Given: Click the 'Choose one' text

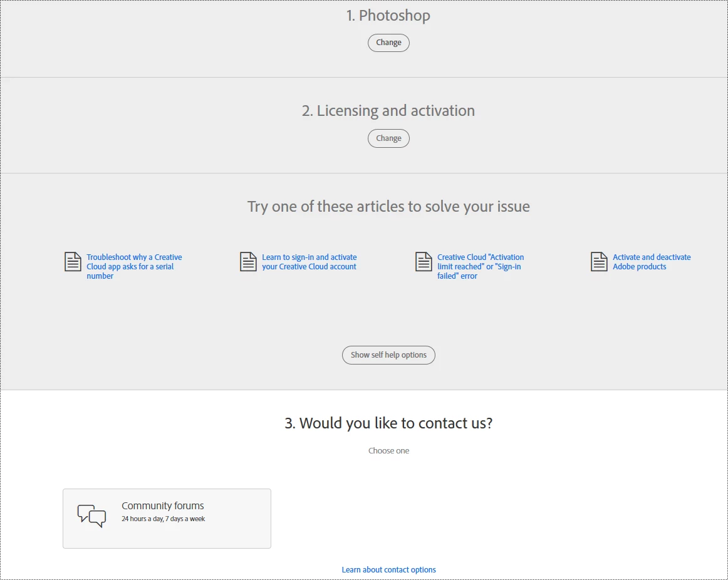Looking at the screenshot, I should [x=388, y=450].
